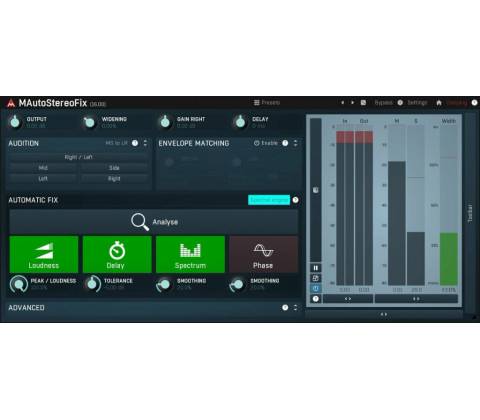Open the help icon at header's far right
This screenshot has height=420, width=480.
(475, 103)
